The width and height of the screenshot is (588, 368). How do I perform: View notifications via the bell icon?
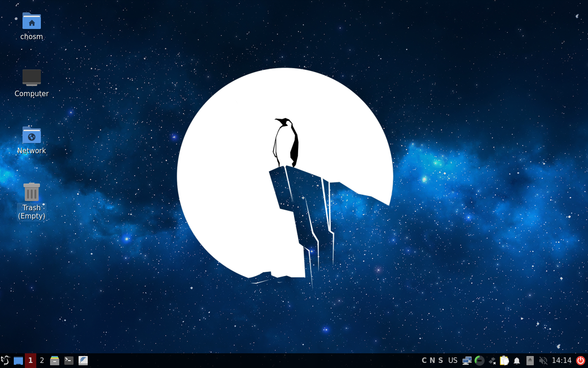pyautogui.click(x=516, y=361)
